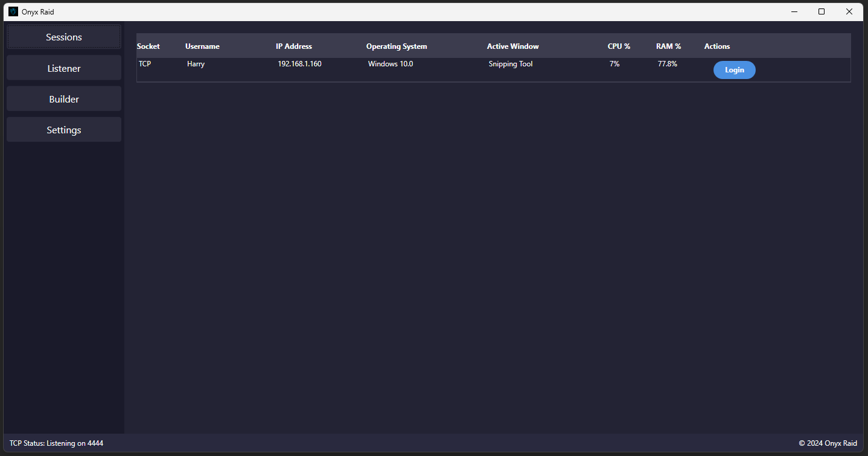Click the Actions column header
The height and width of the screenshot is (456, 868).
coord(716,46)
